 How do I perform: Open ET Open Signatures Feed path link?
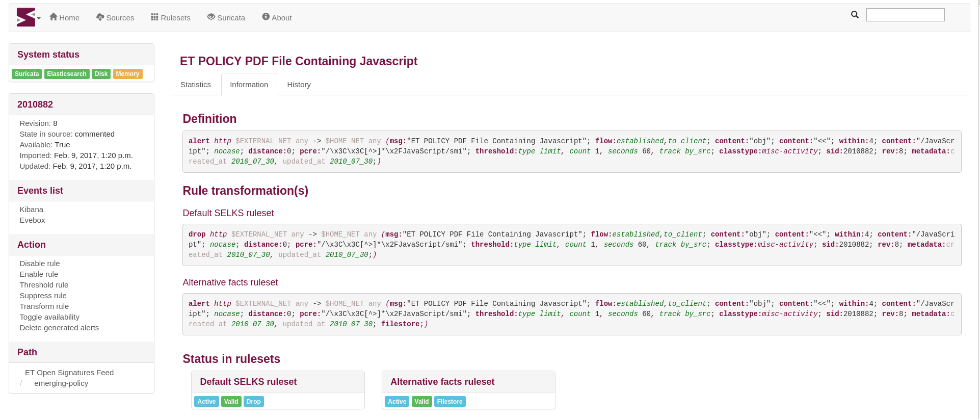tap(69, 373)
